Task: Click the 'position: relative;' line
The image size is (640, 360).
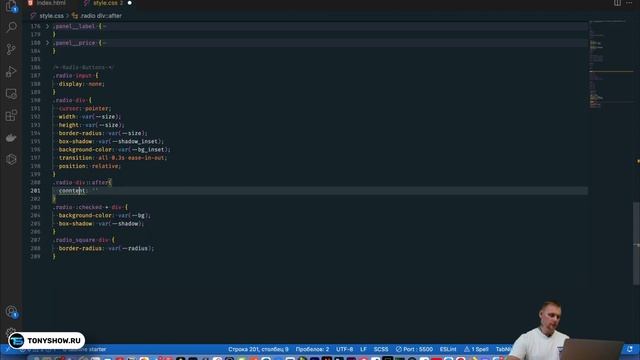Action: point(89,166)
